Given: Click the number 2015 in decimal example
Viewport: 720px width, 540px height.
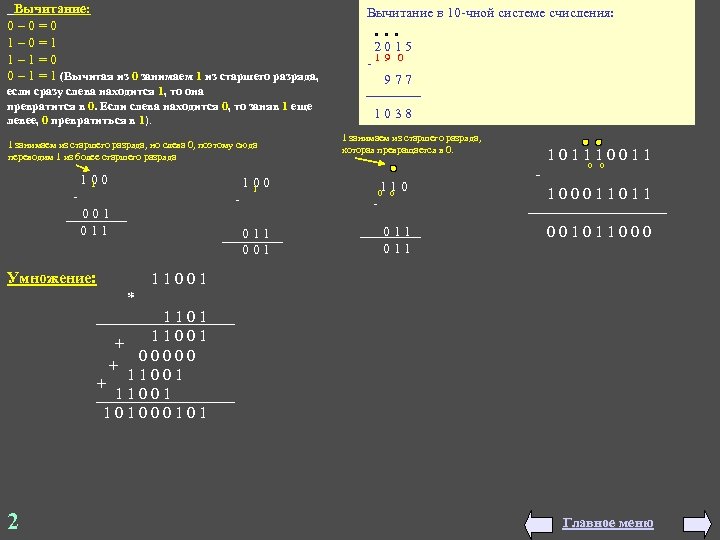Looking at the screenshot, I should (x=393, y=47).
